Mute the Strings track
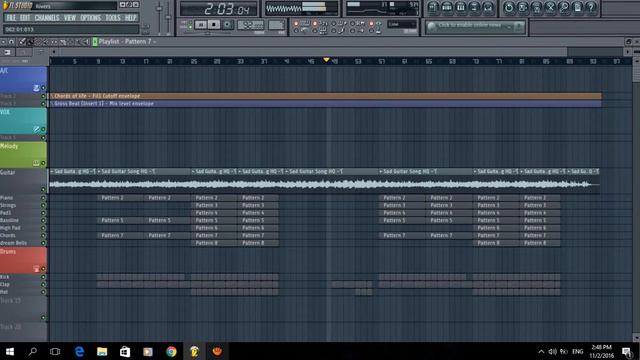The image size is (640, 360). (43, 205)
